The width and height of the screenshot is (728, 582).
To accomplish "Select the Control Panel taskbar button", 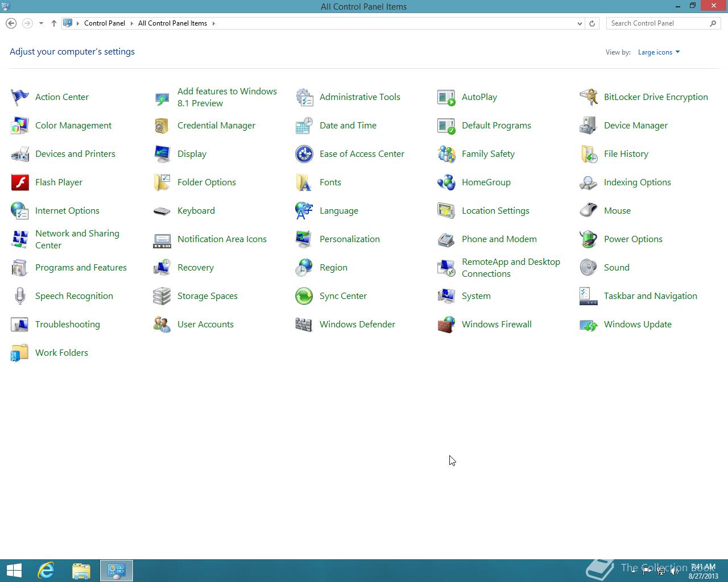I will tap(117, 571).
